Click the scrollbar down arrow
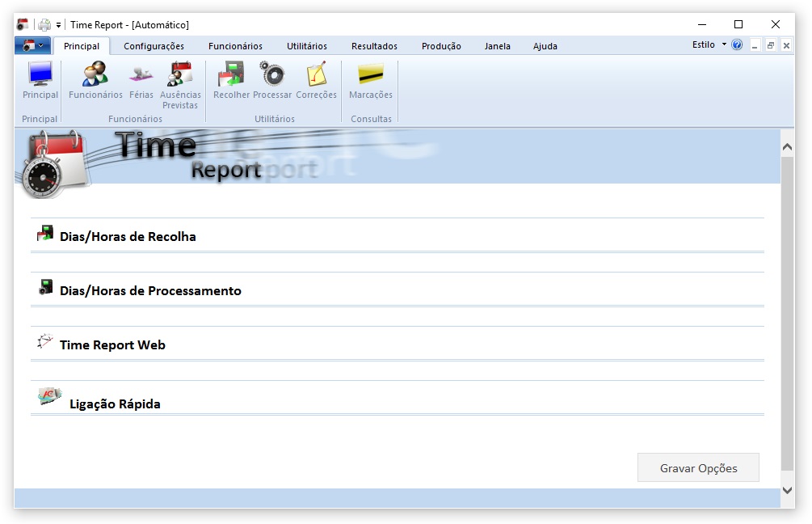812x524 pixels. pyautogui.click(x=787, y=490)
